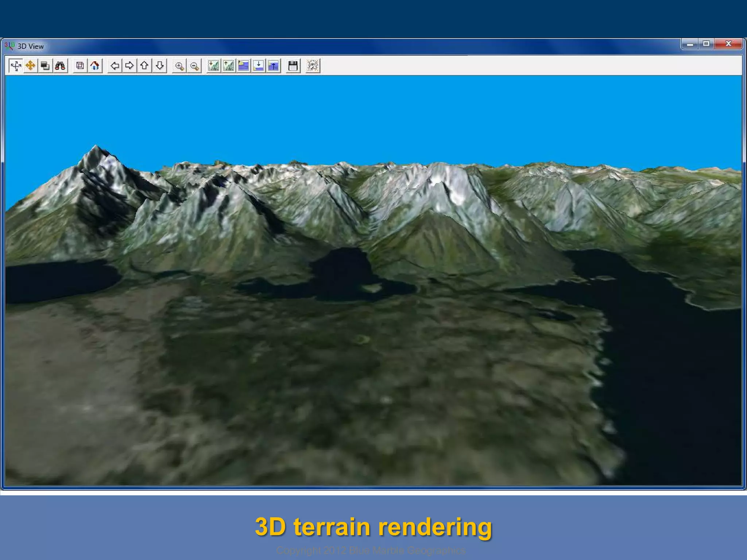Maximize the 3D View window
This screenshot has width=747, height=560.
[x=706, y=44]
